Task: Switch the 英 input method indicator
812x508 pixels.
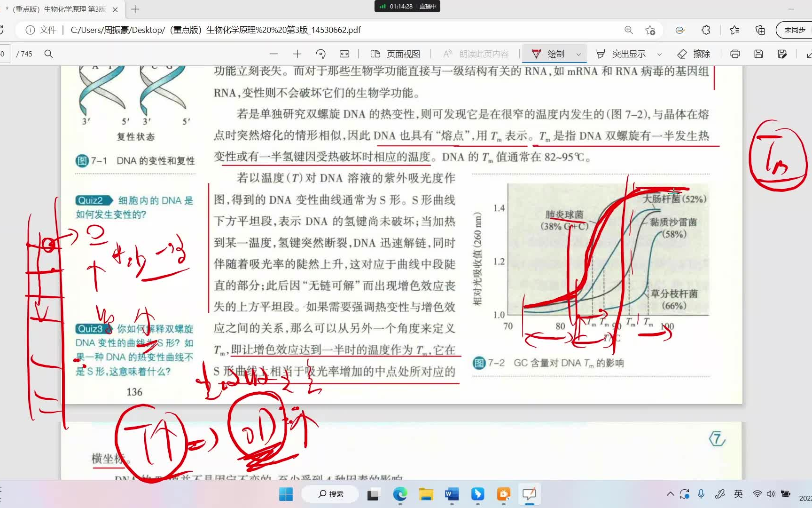Action: click(x=739, y=494)
